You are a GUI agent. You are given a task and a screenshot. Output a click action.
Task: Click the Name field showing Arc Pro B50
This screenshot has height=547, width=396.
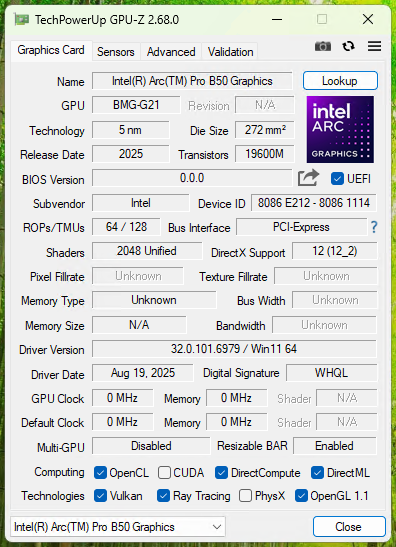point(192,81)
